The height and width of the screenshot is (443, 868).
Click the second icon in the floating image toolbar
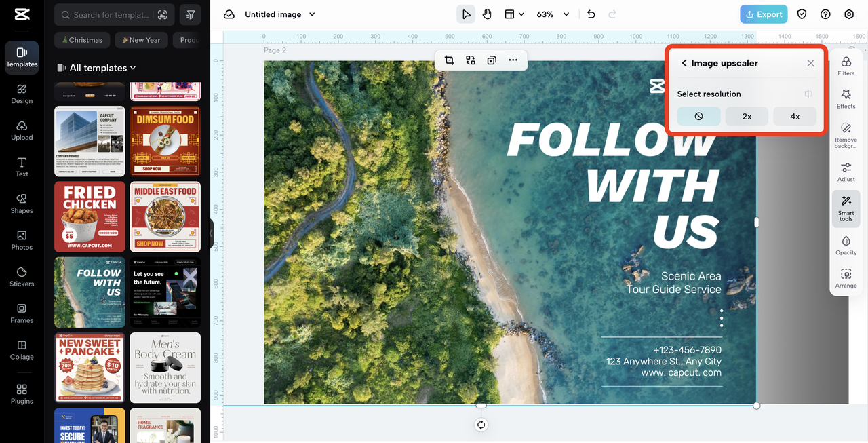pyautogui.click(x=471, y=60)
